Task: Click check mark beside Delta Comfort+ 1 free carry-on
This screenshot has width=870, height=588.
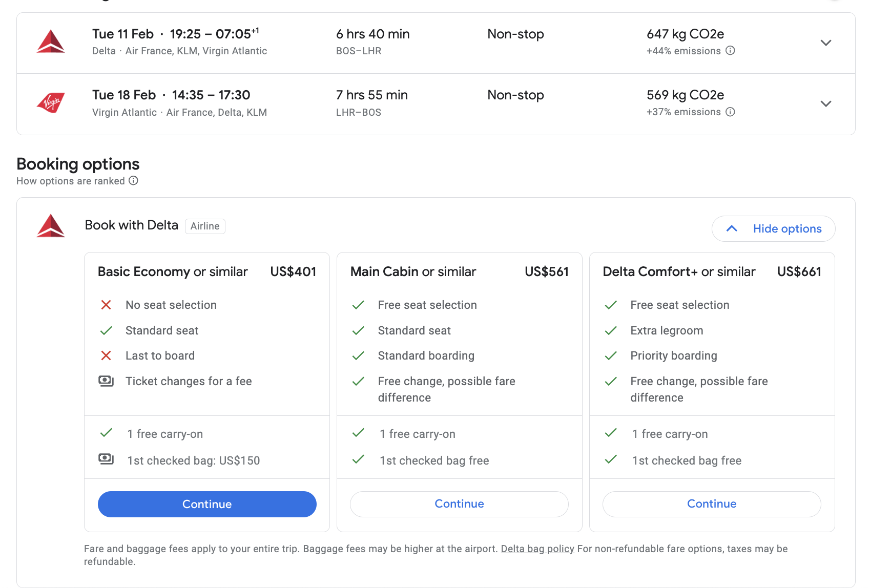Action: click(x=611, y=433)
